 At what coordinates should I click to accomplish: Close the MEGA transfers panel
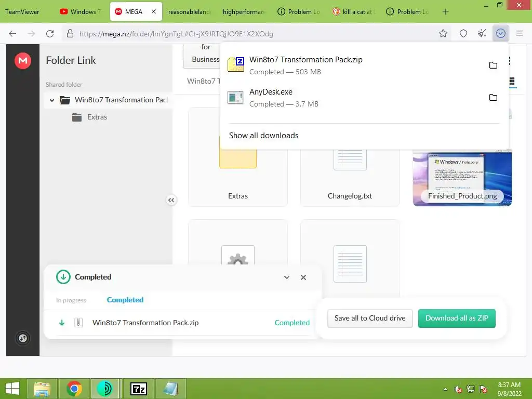pyautogui.click(x=303, y=277)
